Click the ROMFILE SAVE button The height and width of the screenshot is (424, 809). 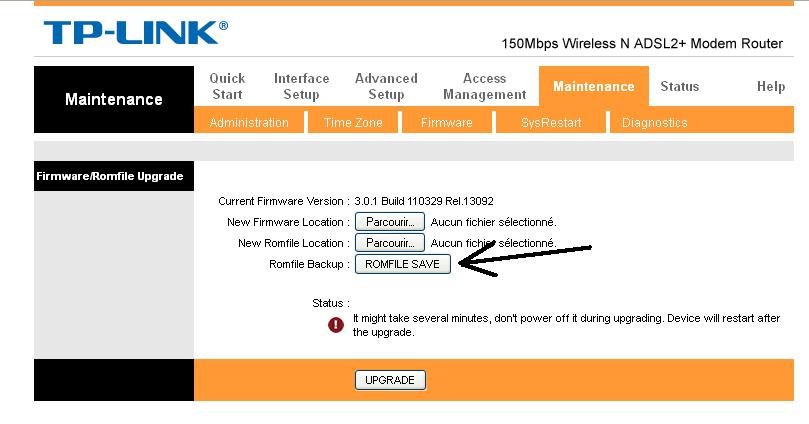click(x=402, y=264)
